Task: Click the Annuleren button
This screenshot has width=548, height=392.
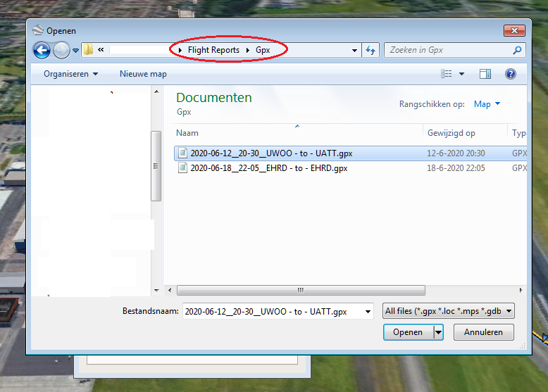Action: click(483, 332)
